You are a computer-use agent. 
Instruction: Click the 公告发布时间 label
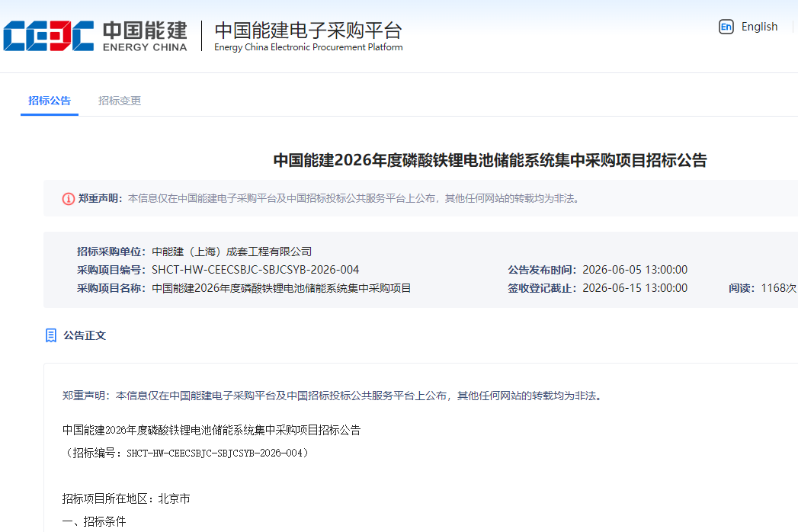coord(542,270)
